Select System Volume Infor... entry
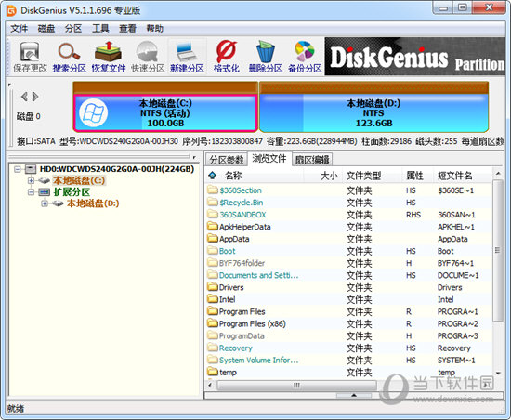This screenshot has width=511, height=420. (x=258, y=360)
